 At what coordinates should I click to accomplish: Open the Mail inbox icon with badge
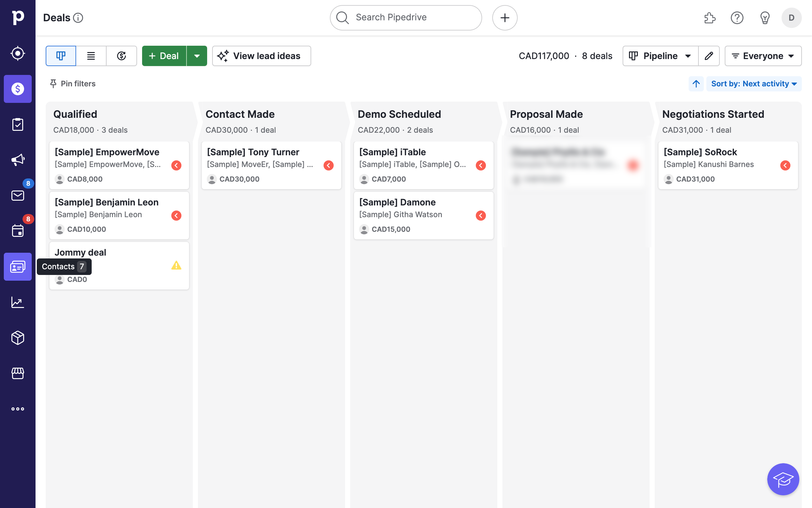pos(17,196)
